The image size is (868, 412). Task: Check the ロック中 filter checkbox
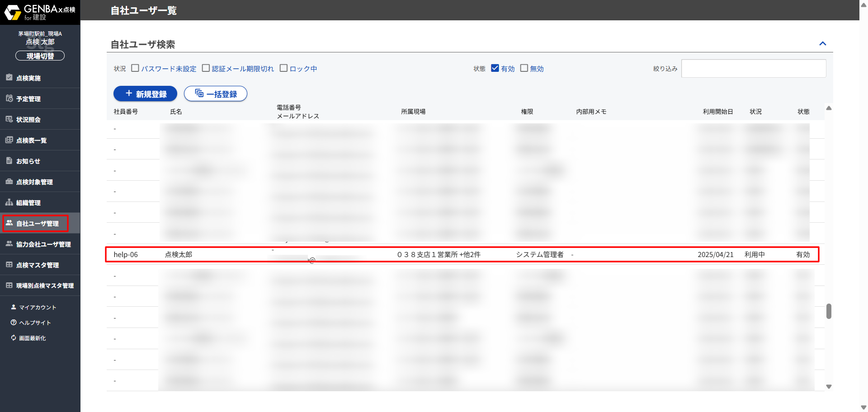283,68
